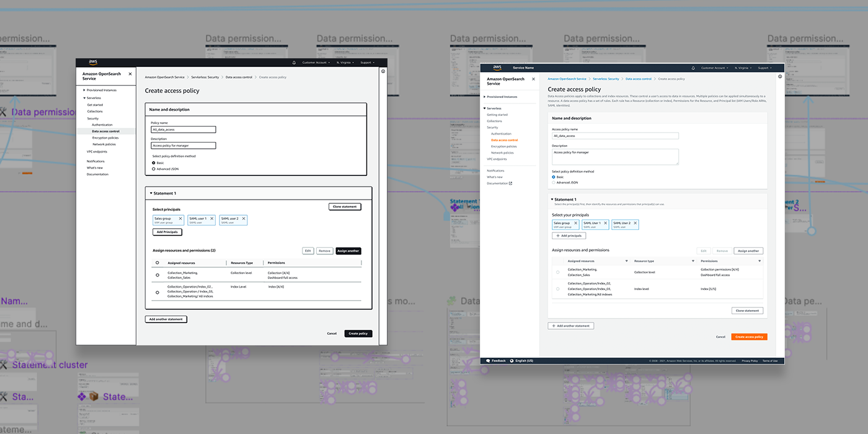Select the Collection_Marketing row radio in the left wireframe

point(157,275)
